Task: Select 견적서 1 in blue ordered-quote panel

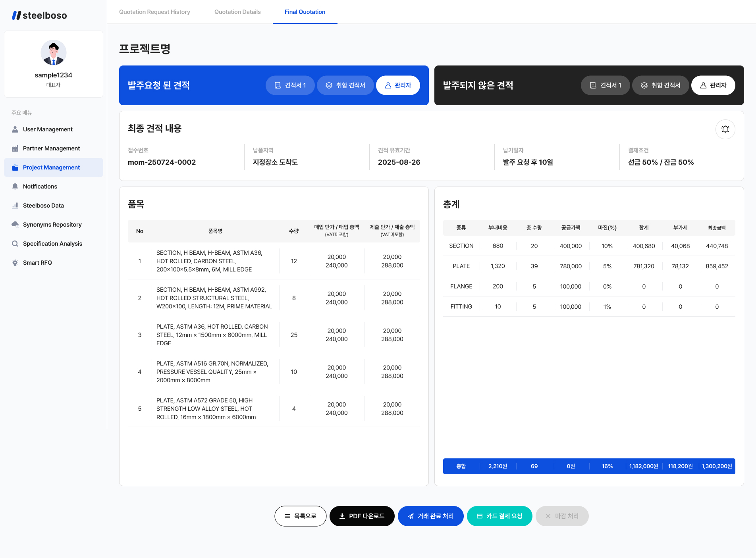Action: [290, 85]
